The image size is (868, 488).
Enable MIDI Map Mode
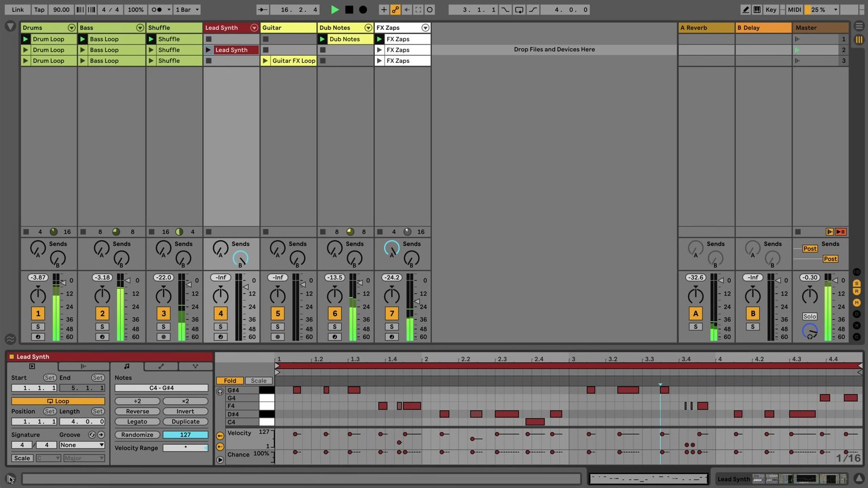794,9
